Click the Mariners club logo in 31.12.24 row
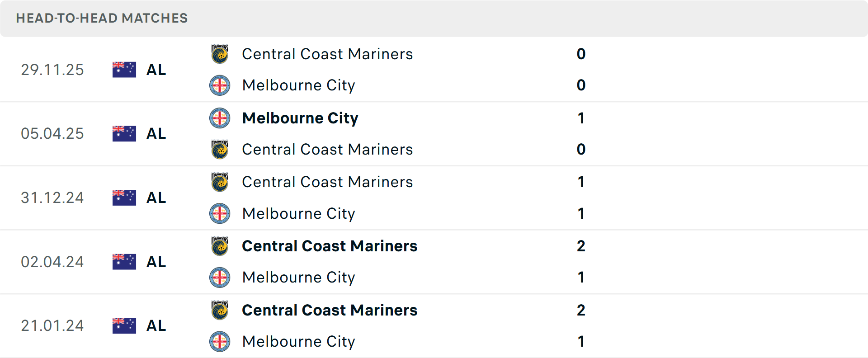The height and width of the screenshot is (358, 868). [x=220, y=182]
